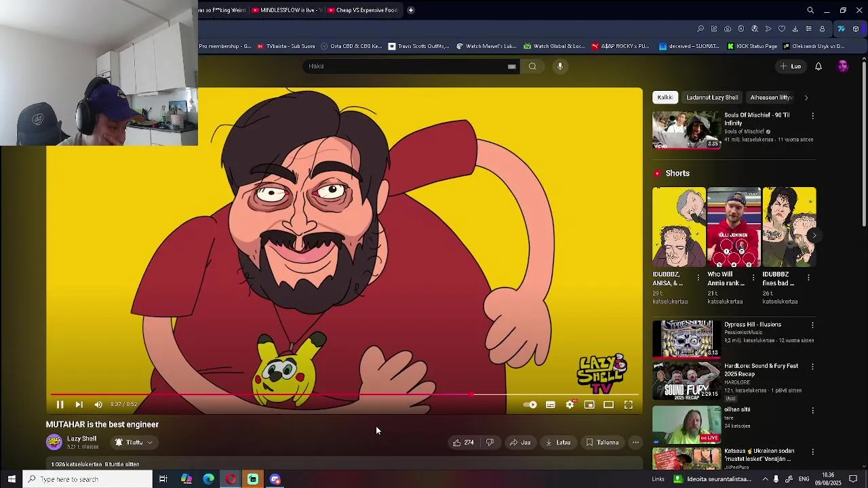Screen dimensions: 868x488
Task: Toggle subtitles in the video player
Action: point(551,405)
